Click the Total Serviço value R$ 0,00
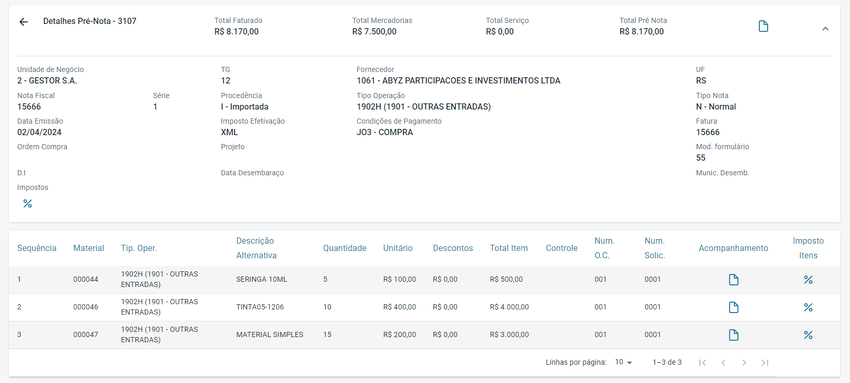Screen dimensions: 850x383 tap(500, 31)
